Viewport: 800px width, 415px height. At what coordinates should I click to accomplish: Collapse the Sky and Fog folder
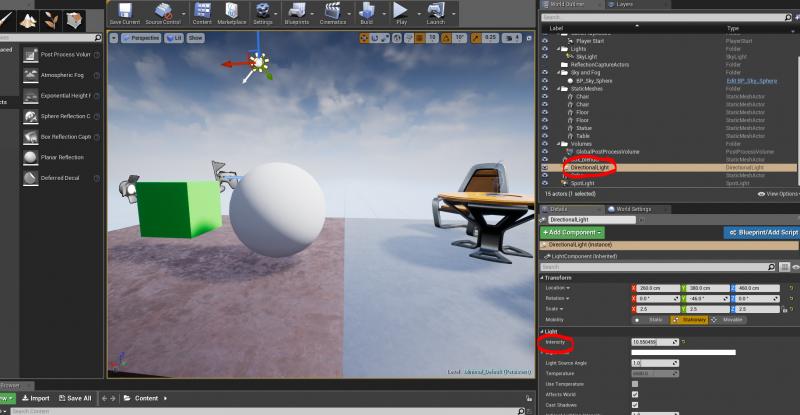click(x=559, y=72)
